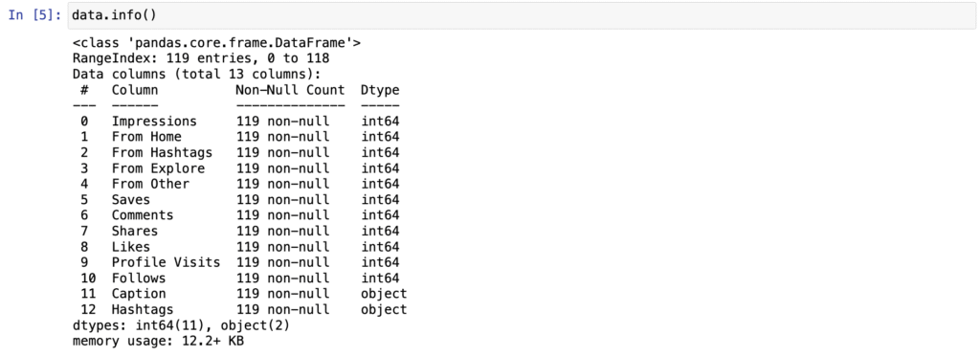Screen dimensions: 980x357
Task: Click inside the data.info() code cell
Action: coord(522,15)
